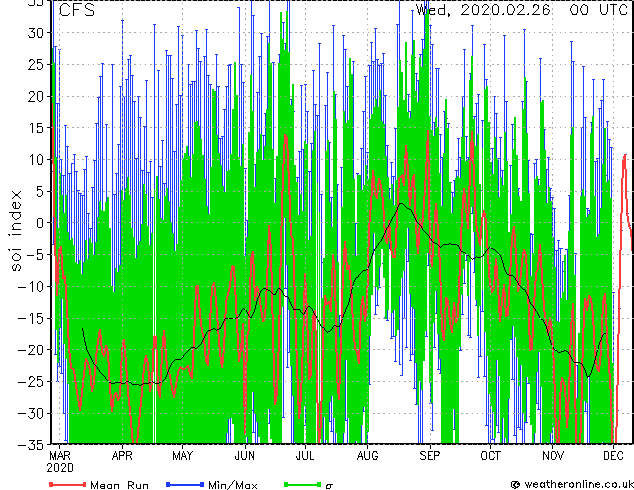Click the y-axis value -35
Viewport: 634px width, 490px height.
30,445
